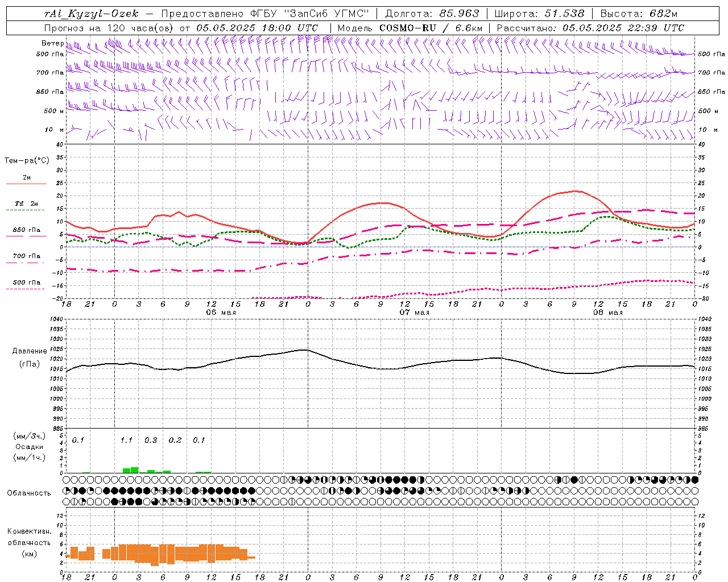Select the 06 мая date label

point(221,312)
